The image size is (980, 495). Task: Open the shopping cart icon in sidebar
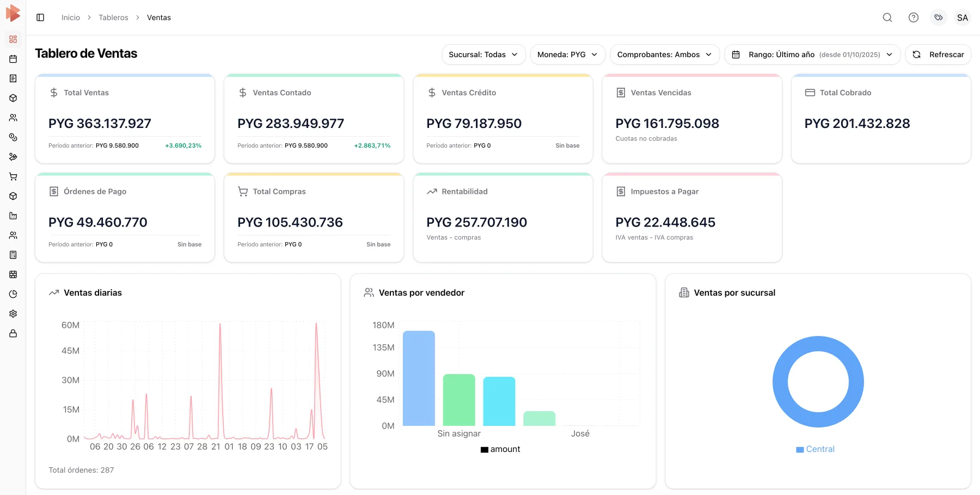tap(13, 176)
